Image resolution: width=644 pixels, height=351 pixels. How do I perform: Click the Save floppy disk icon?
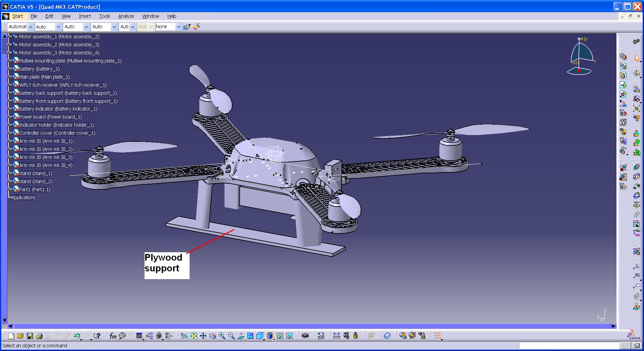click(30, 336)
